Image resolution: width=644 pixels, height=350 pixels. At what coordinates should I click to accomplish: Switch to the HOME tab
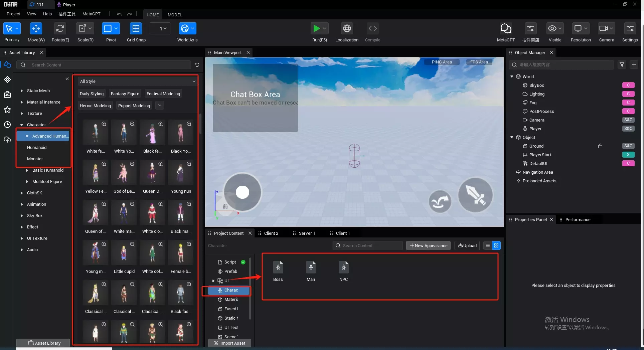[153, 15]
